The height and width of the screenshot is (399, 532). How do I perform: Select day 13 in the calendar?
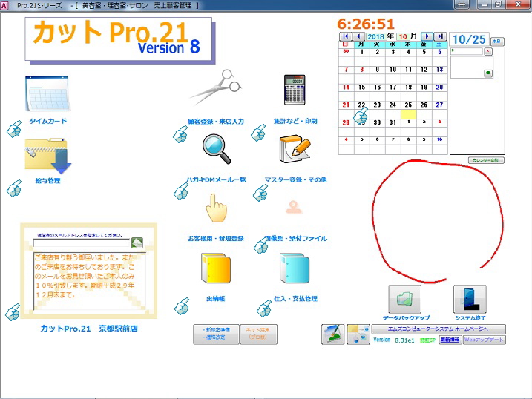440,70
